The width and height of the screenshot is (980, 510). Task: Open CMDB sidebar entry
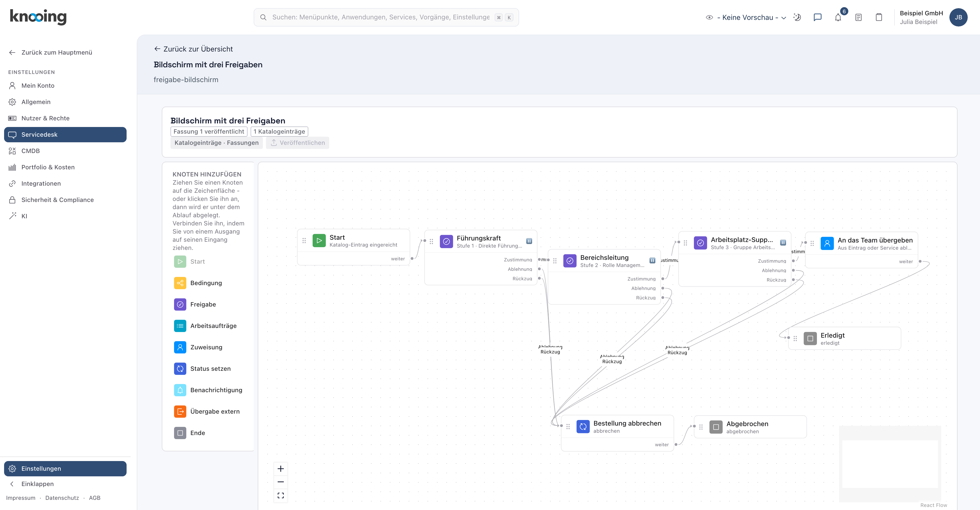click(x=65, y=151)
